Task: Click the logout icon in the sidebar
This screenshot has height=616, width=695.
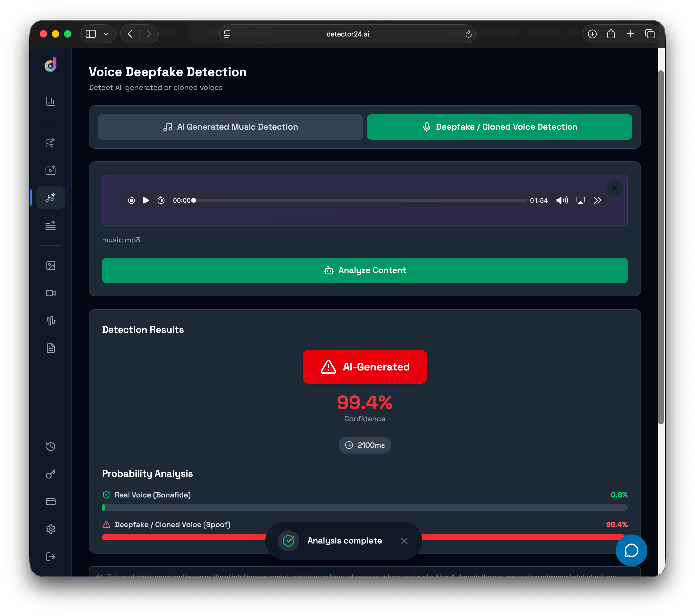Action: coord(50,557)
